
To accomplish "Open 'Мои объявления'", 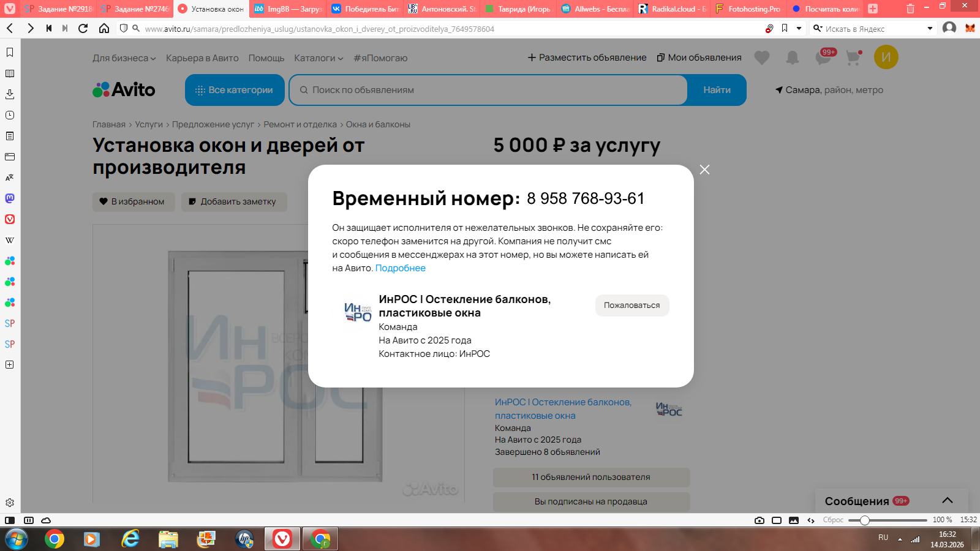I will [x=699, y=58].
